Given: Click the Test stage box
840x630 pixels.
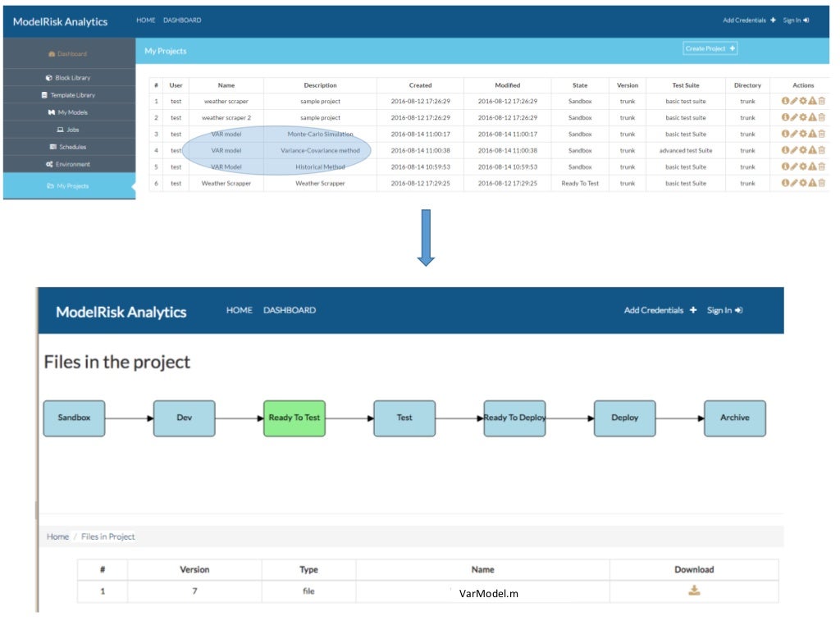Looking at the screenshot, I should tap(404, 418).
